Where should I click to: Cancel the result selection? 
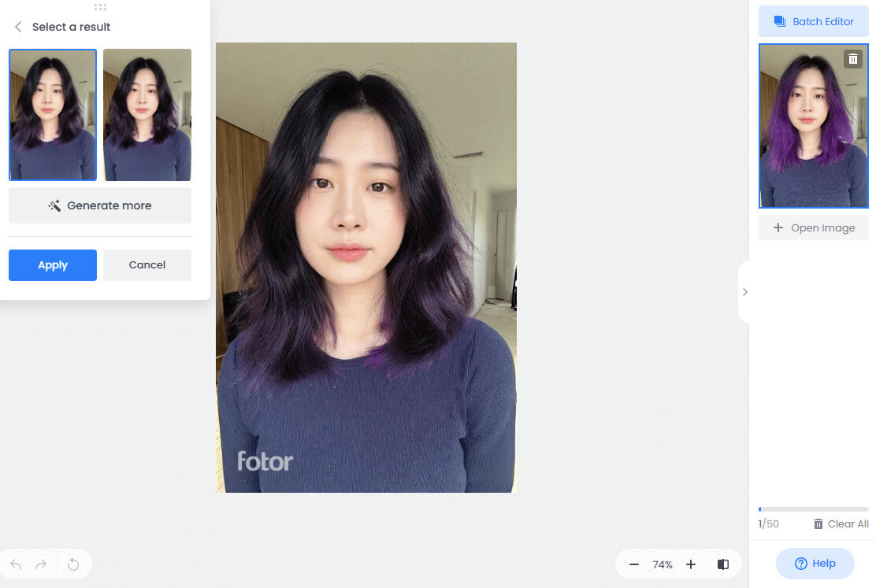[x=147, y=265]
